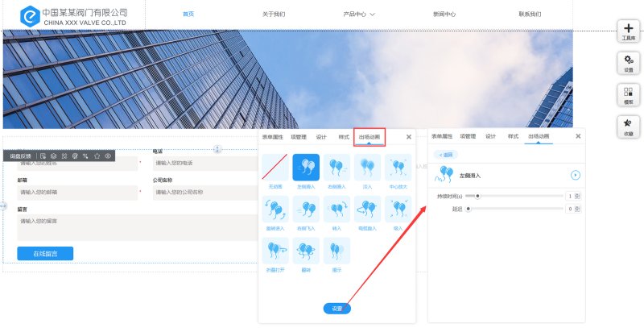Open the 工具库 toolbox button
The height and width of the screenshot is (328, 644).
click(x=629, y=31)
